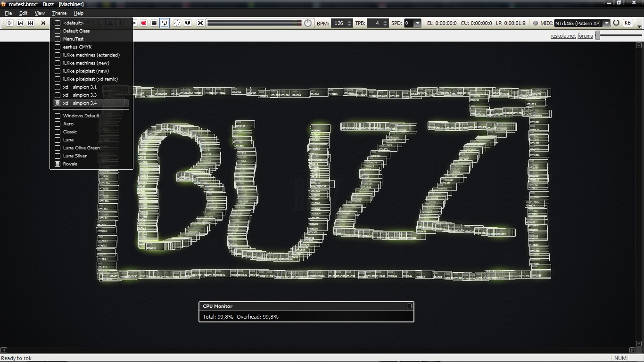Click the MIDI refresh circular arrow icon
The image size is (644, 362).
click(x=616, y=23)
